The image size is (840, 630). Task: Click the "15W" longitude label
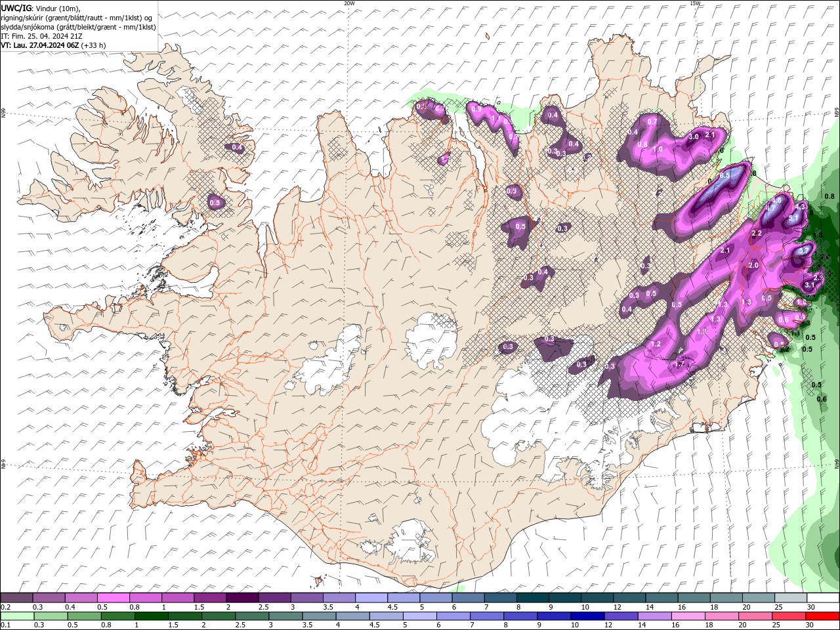tap(695, 3)
